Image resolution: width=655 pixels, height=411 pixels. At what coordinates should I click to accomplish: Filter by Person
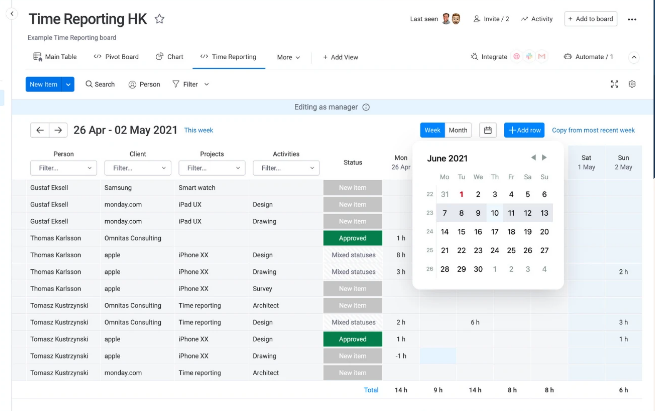pos(144,84)
